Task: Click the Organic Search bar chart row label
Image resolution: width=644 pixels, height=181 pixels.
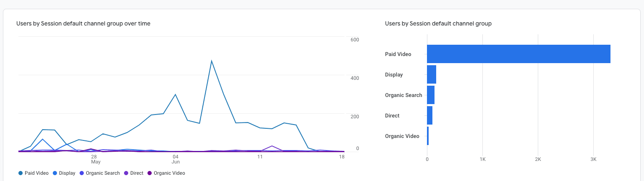Action: 403,95
